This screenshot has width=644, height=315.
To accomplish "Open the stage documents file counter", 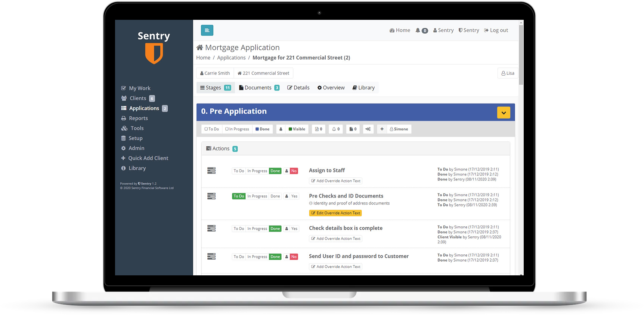I will pyautogui.click(x=353, y=129).
